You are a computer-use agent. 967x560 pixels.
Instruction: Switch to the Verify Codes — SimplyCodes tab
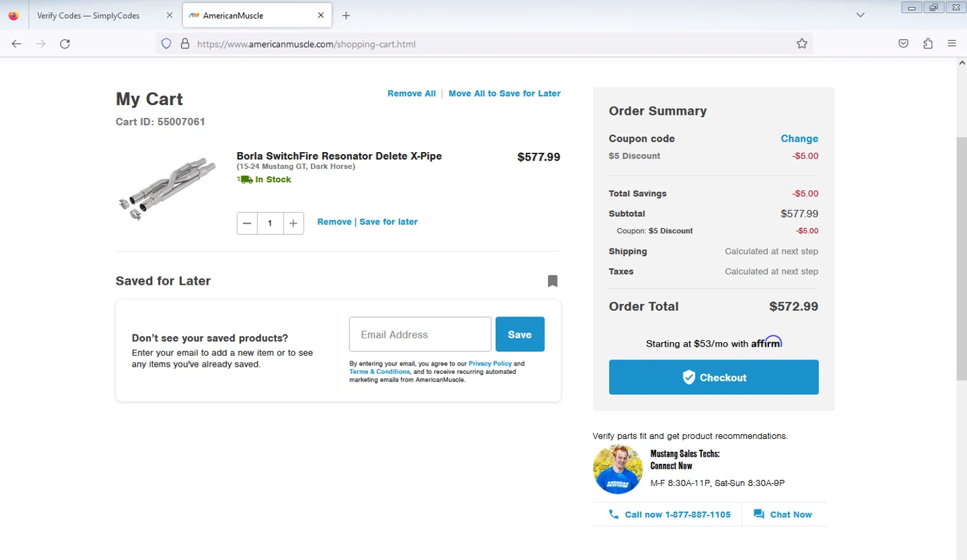[88, 15]
